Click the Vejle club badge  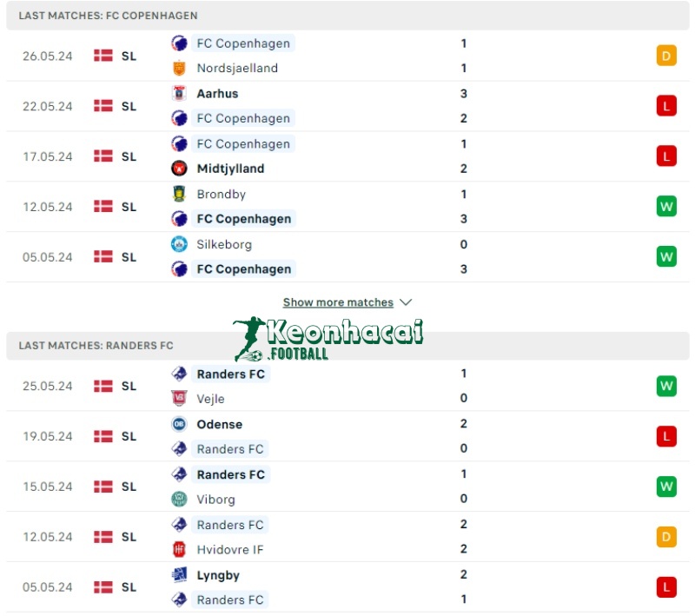pos(180,399)
